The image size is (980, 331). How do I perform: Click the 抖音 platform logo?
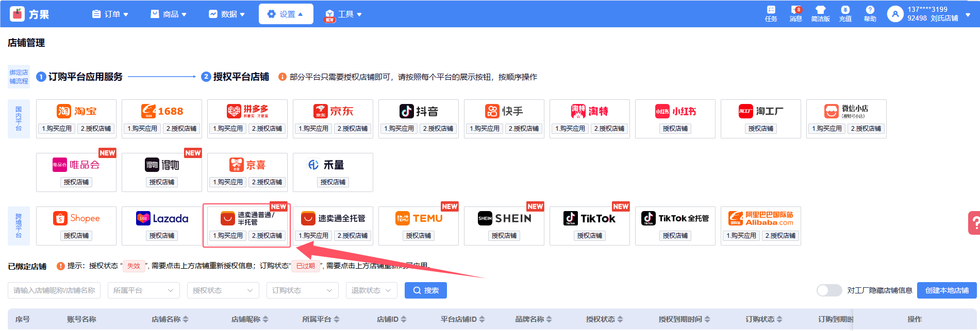point(419,111)
